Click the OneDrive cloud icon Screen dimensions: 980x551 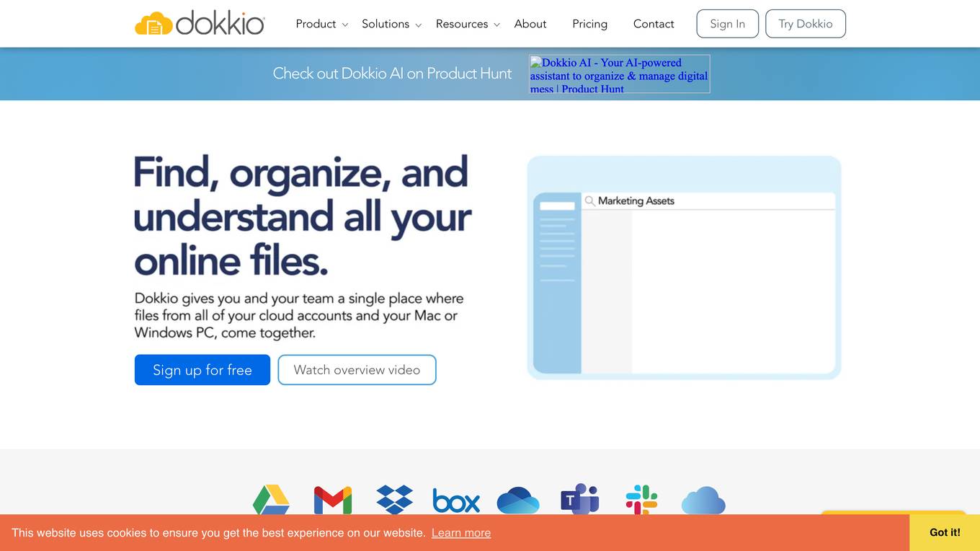[x=518, y=500]
